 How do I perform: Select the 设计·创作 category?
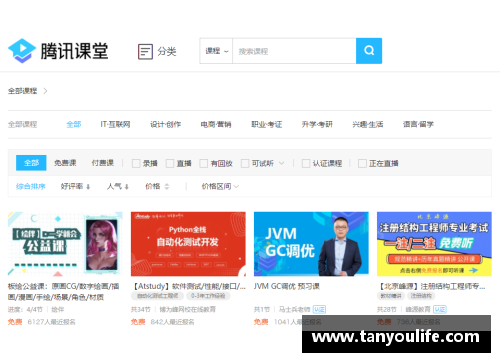click(165, 124)
